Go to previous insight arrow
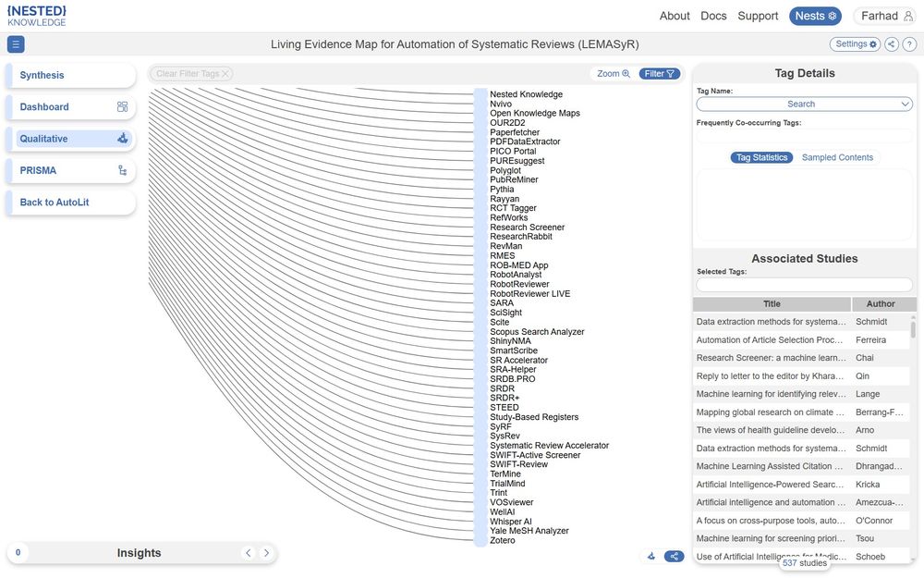This screenshot has height=578, width=924. [x=248, y=553]
